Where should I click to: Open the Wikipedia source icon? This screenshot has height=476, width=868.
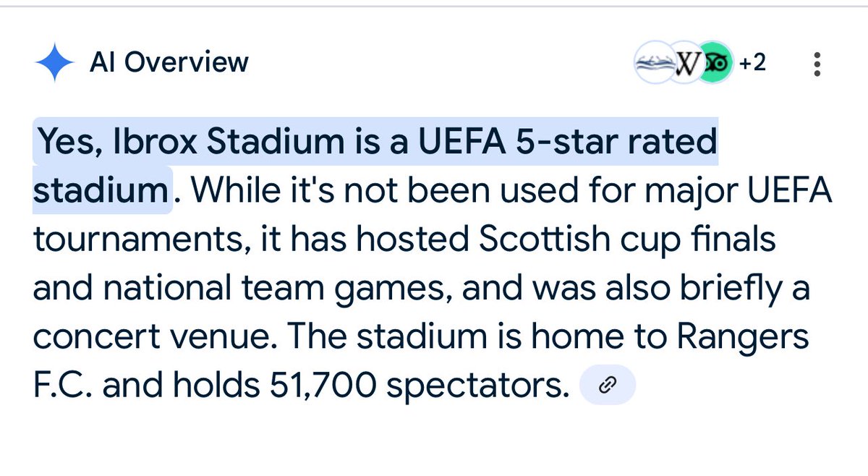[x=684, y=65]
